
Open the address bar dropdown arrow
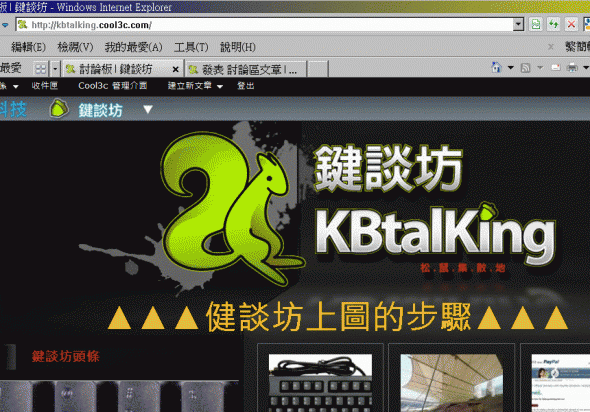point(519,25)
